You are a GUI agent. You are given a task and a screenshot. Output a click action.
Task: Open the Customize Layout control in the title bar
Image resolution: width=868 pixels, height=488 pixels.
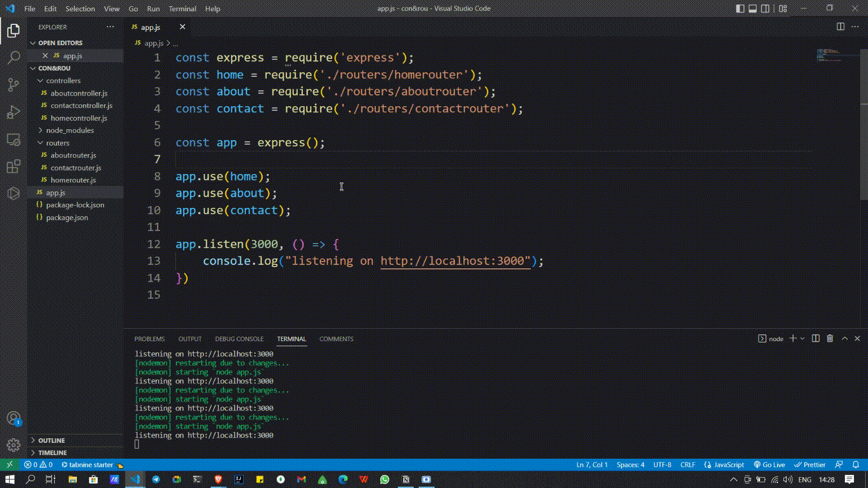[783, 8]
